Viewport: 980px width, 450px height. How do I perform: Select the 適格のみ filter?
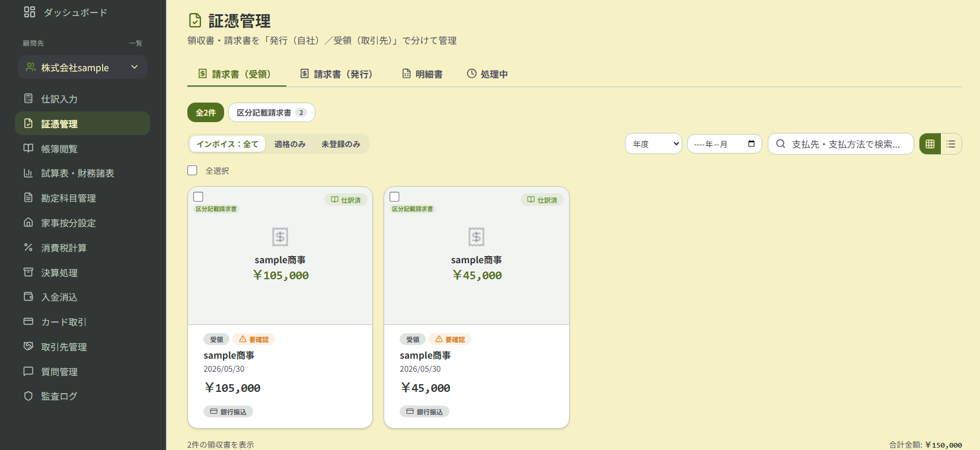click(x=290, y=144)
